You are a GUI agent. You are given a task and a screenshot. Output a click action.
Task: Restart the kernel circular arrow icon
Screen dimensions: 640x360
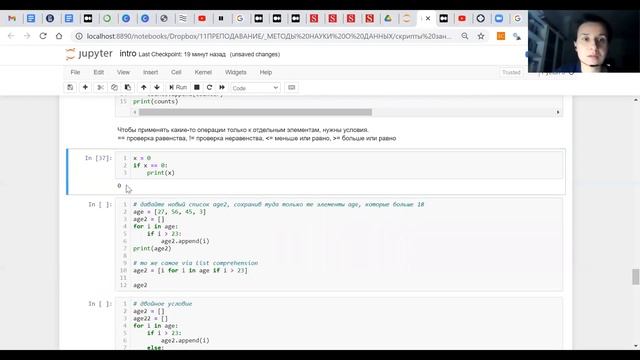pyautogui.click(x=209, y=87)
